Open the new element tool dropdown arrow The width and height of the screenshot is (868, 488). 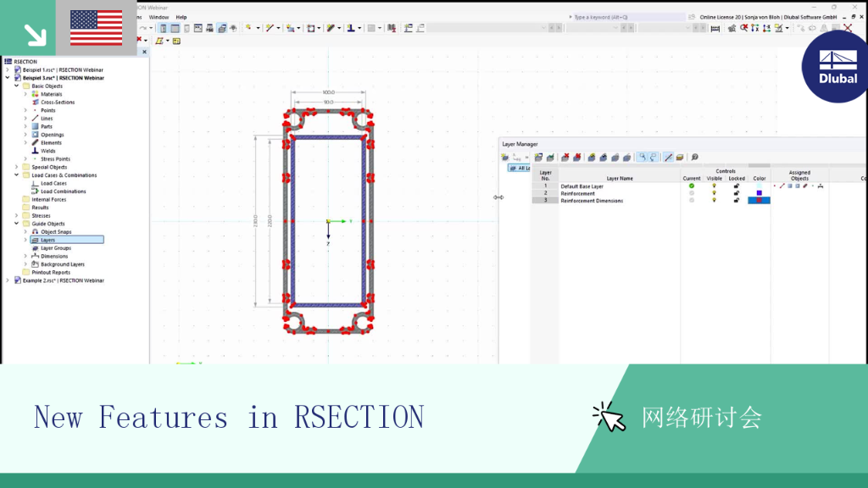pyautogui.click(x=339, y=28)
